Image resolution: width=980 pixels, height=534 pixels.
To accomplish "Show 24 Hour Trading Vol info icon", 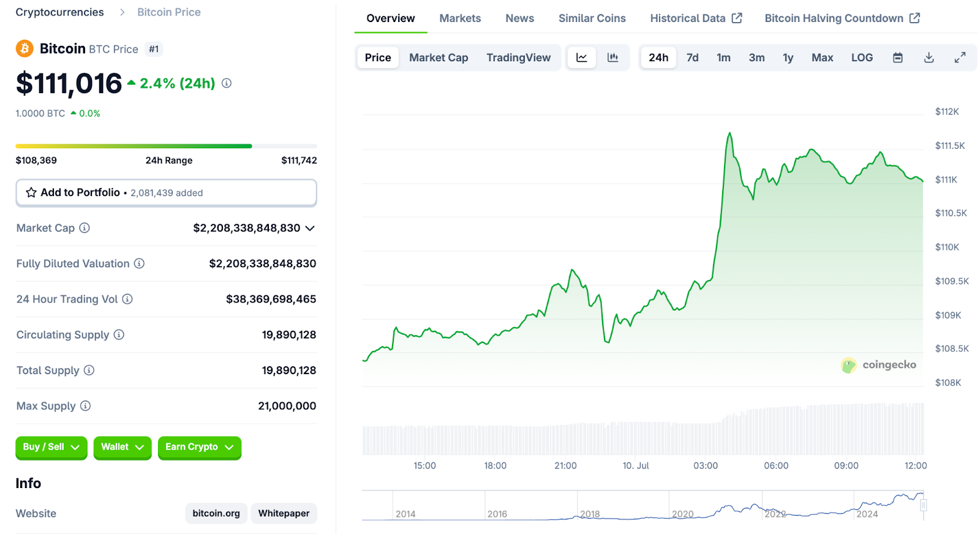I will point(127,299).
